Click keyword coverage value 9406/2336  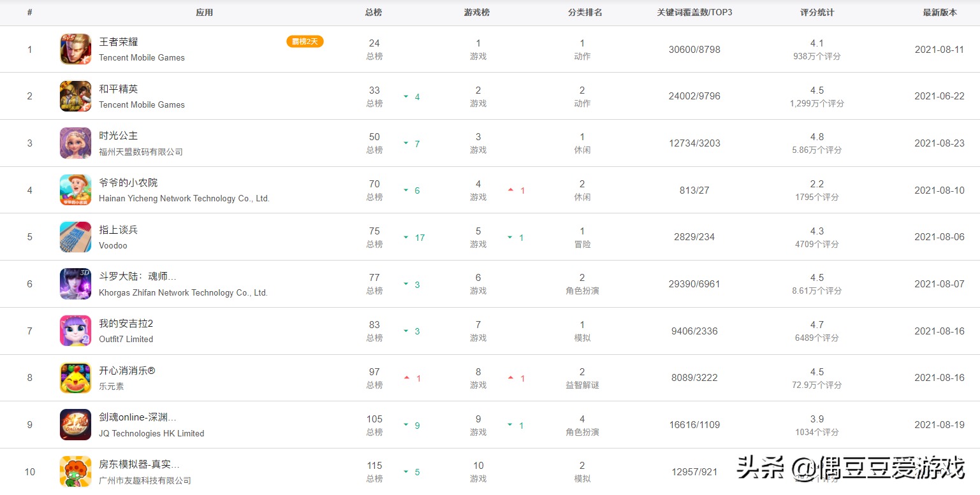click(x=694, y=331)
